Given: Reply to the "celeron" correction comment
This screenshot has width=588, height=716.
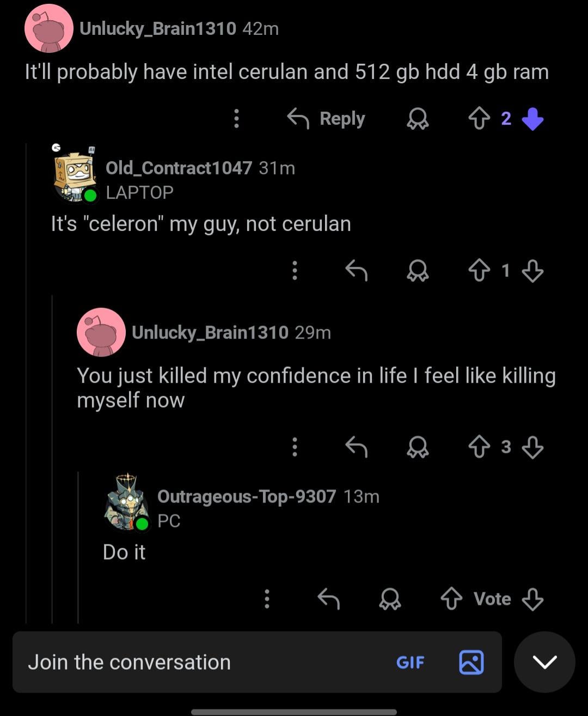Looking at the screenshot, I should [357, 270].
